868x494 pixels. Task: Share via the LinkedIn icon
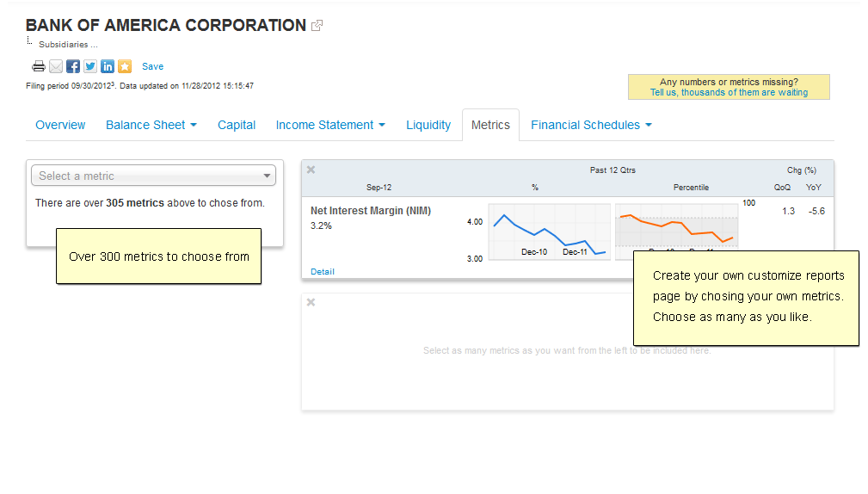pos(108,66)
